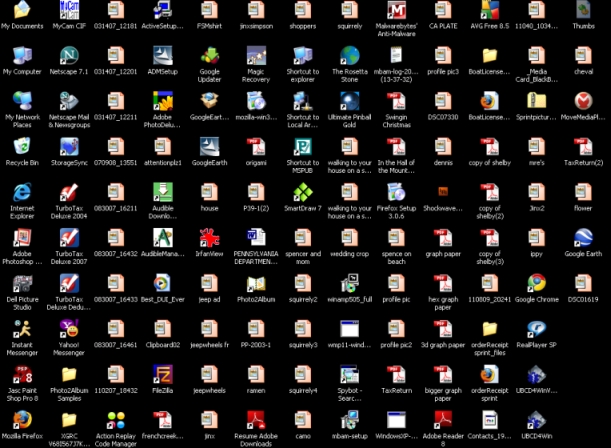The image size is (611, 448).
Task: Select the MoveMediaPl icon
Action: coord(583,101)
